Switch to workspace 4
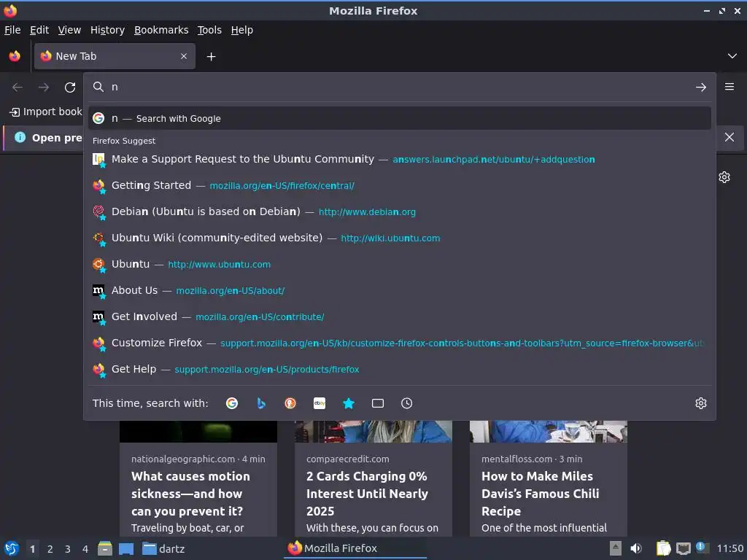 click(85, 549)
